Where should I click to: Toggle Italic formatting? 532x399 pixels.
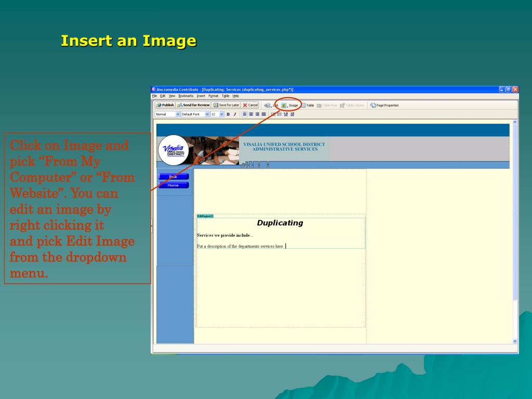coord(235,114)
